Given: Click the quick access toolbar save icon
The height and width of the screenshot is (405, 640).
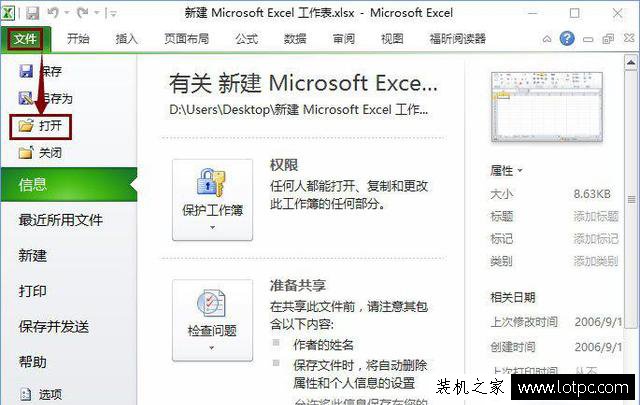Looking at the screenshot, I should click(x=32, y=13).
